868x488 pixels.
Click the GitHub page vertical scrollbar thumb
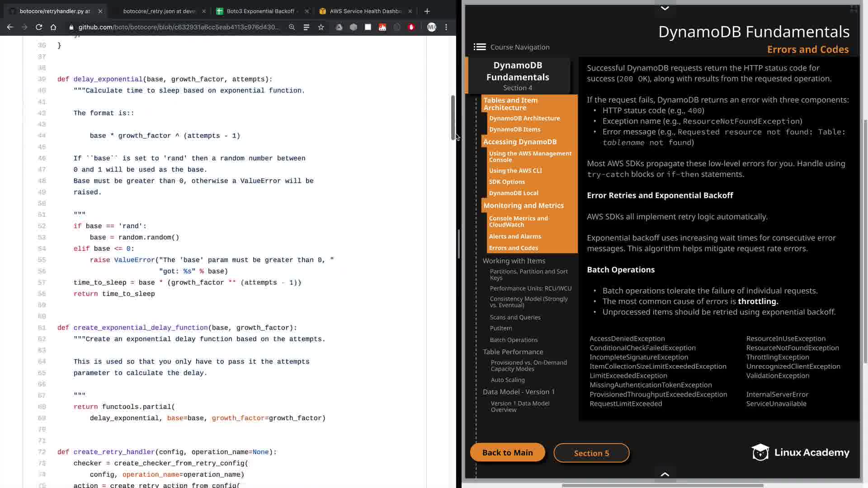click(x=453, y=117)
